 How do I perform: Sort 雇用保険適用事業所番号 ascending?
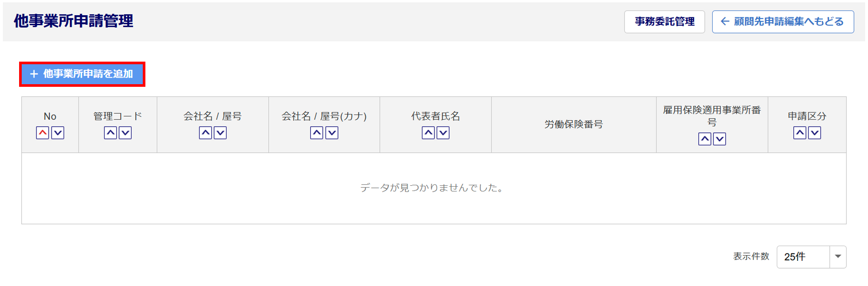[705, 139]
